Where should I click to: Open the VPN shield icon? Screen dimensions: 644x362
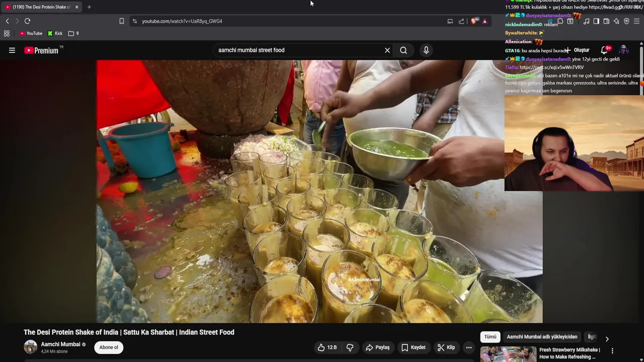[x=626, y=21]
